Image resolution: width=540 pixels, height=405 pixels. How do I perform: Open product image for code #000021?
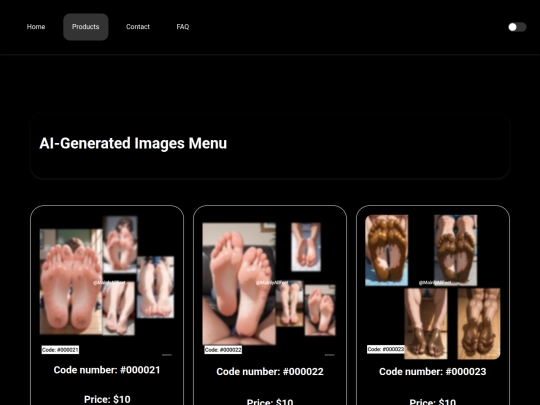click(x=107, y=286)
